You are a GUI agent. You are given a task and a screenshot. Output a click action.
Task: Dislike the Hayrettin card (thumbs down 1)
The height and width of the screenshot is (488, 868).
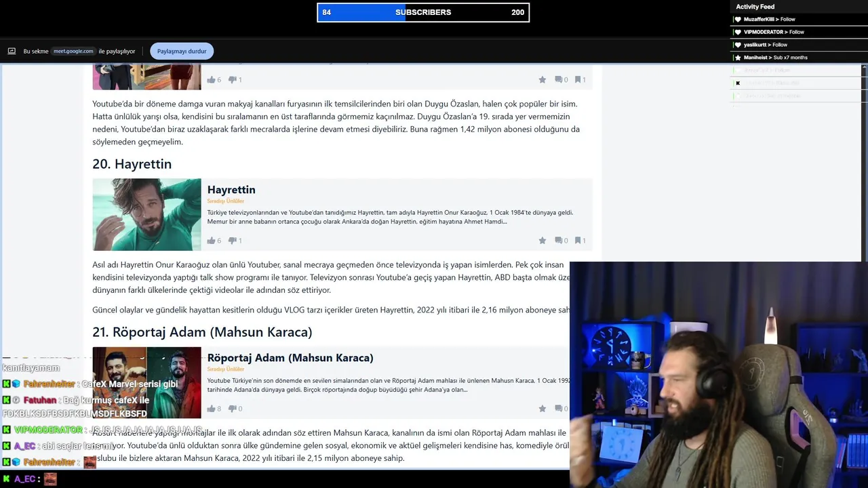tap(235, 240)
